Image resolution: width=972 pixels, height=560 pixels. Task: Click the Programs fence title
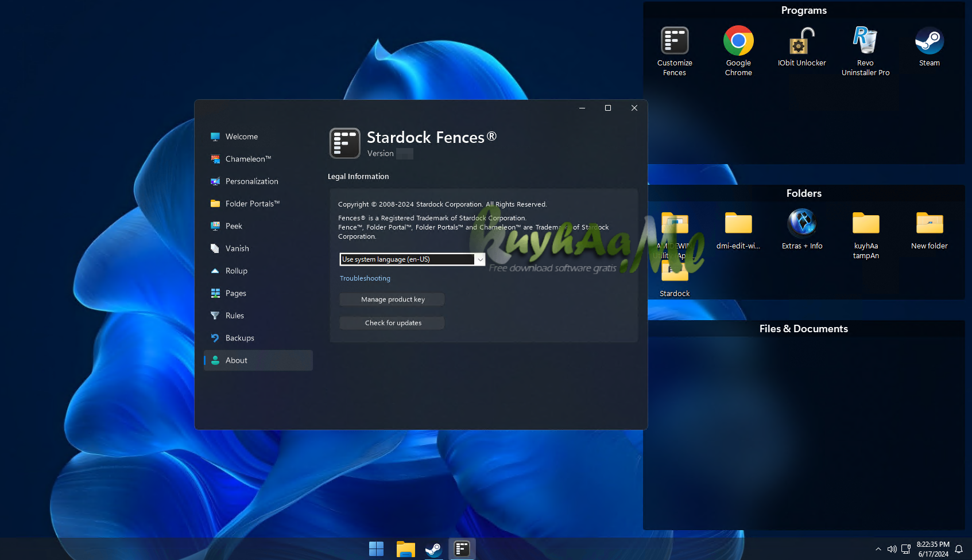point(804,10)
